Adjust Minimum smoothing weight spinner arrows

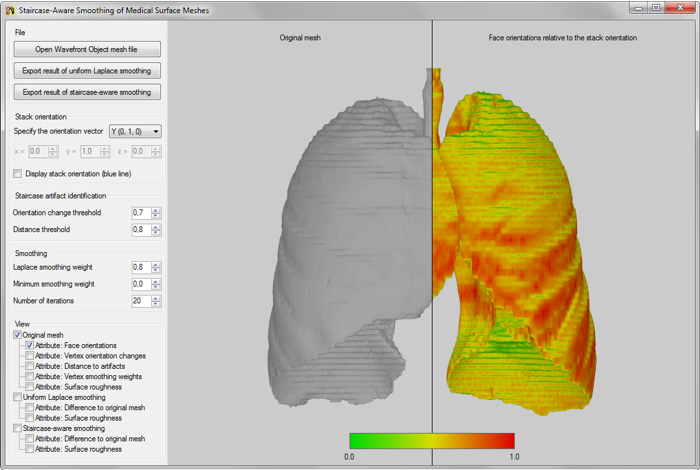pos(156,284)
